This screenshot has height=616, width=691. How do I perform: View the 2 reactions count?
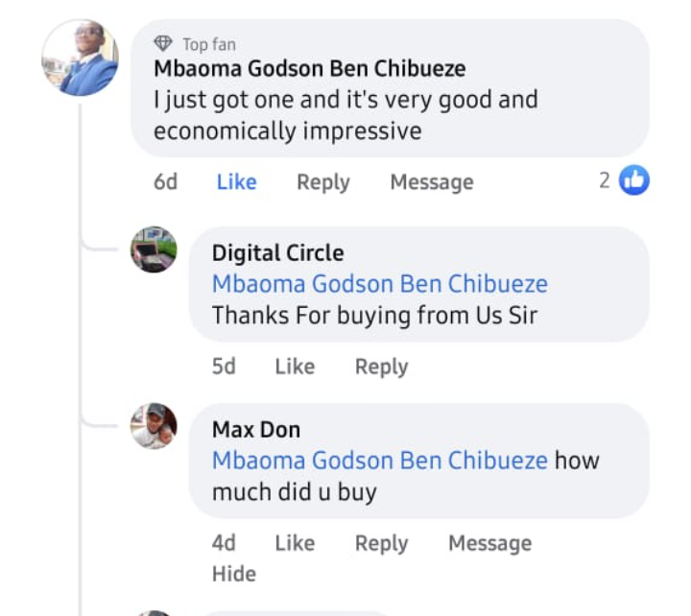coord(606,179)
